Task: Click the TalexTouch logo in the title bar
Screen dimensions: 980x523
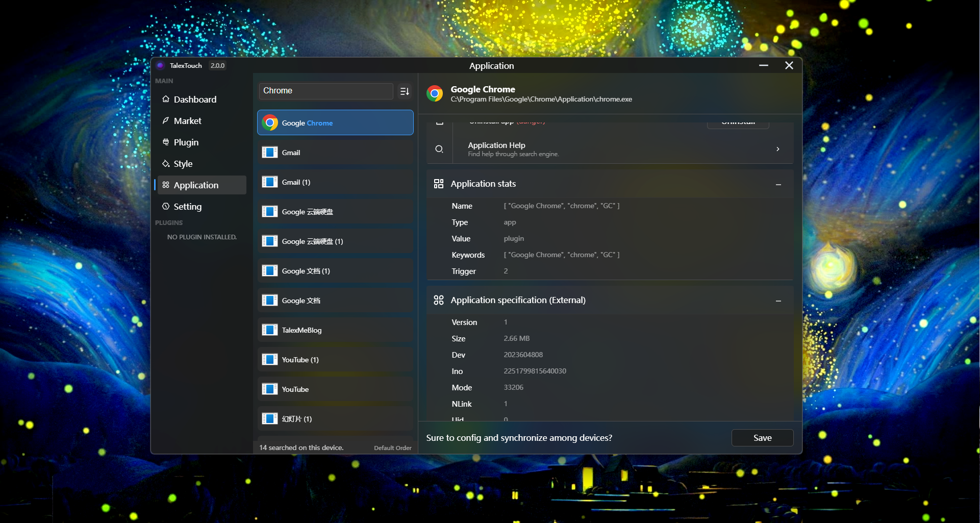Action: (x=160, y=65)
